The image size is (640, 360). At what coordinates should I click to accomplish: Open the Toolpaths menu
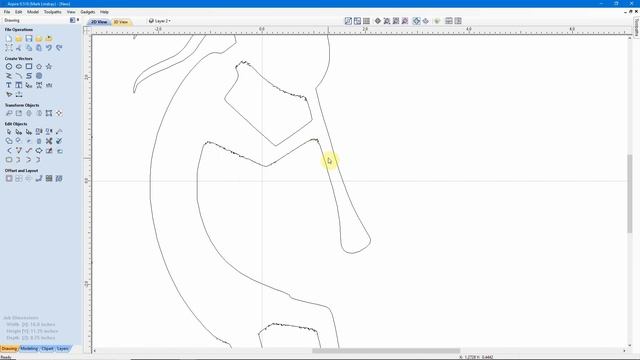(53, 12)
